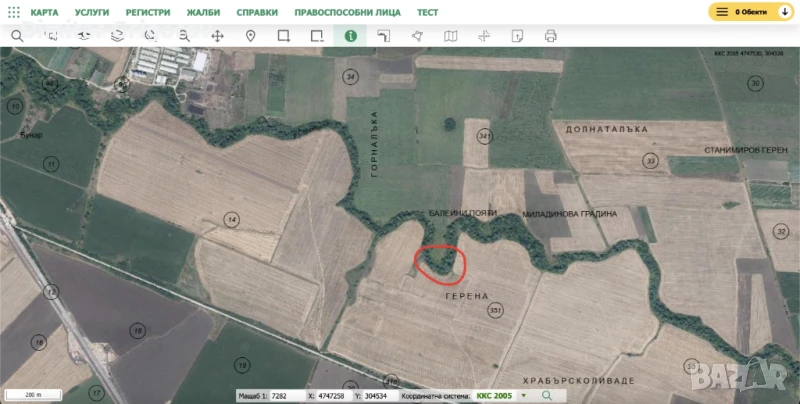Screen dimensions: 800x404
Task: Click the red-circled parcel on map
Action: [x=439, y=264]
